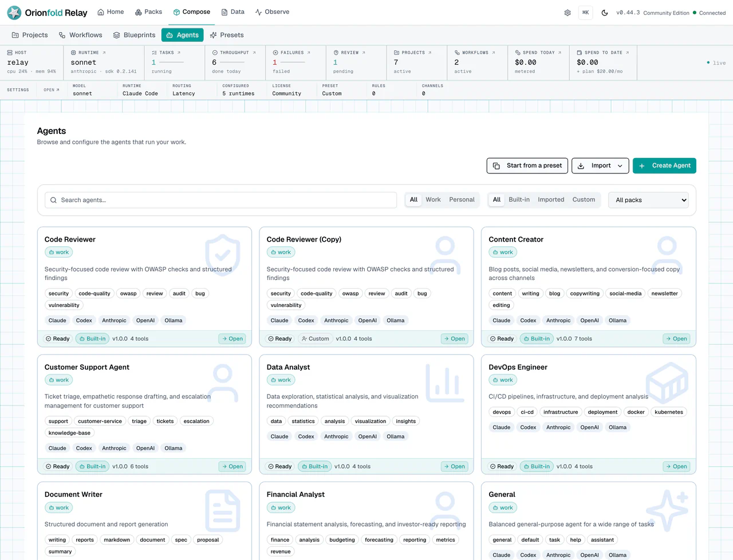
Task: Click the Financial Analyst title
Action: 295,495
